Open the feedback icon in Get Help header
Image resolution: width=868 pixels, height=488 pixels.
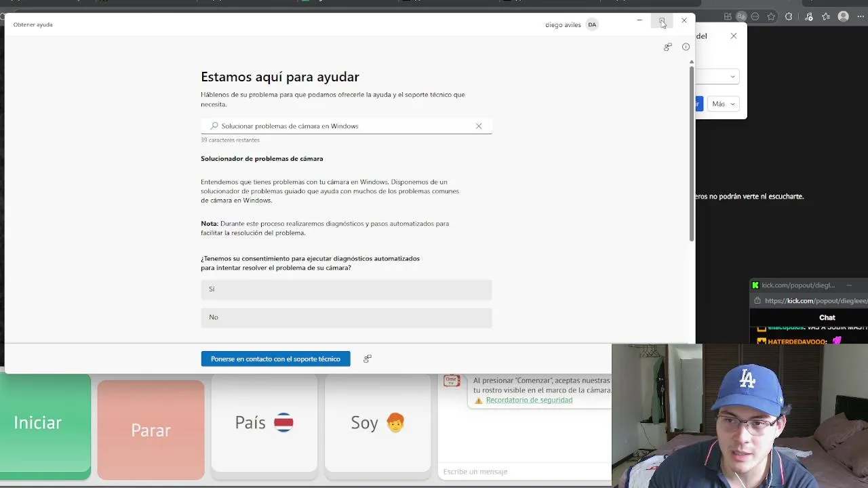click(668, 47)
